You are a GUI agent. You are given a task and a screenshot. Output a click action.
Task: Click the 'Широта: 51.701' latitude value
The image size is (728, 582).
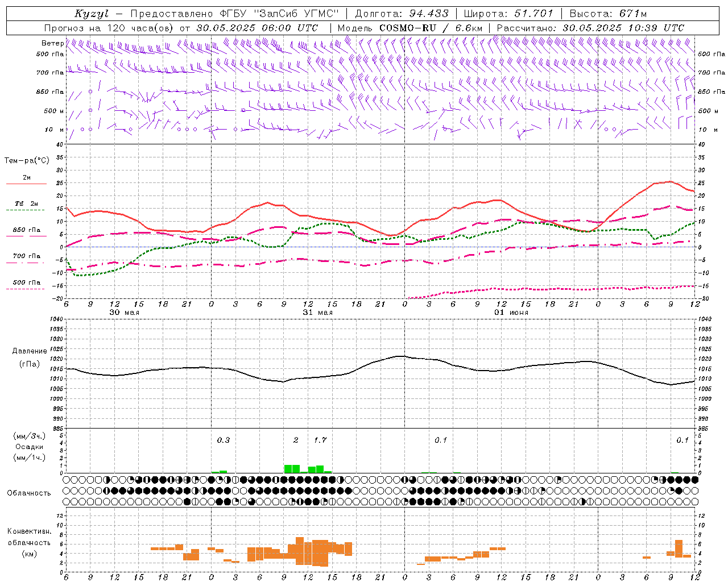(508, 14)
